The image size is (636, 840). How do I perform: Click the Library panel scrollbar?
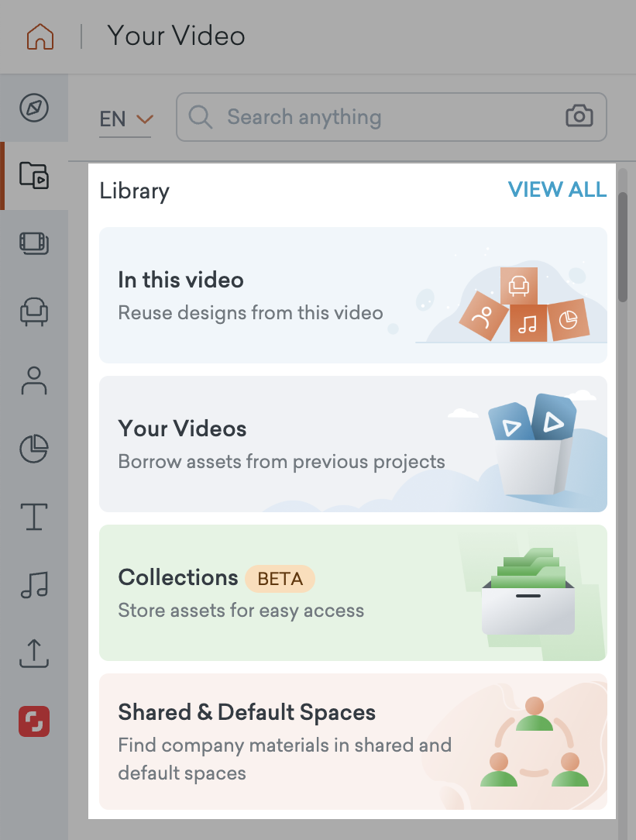[x=622, y=248]
